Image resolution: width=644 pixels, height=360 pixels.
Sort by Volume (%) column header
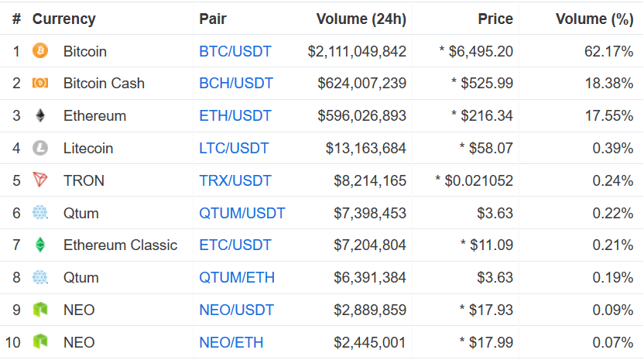[x=594, y=19]
